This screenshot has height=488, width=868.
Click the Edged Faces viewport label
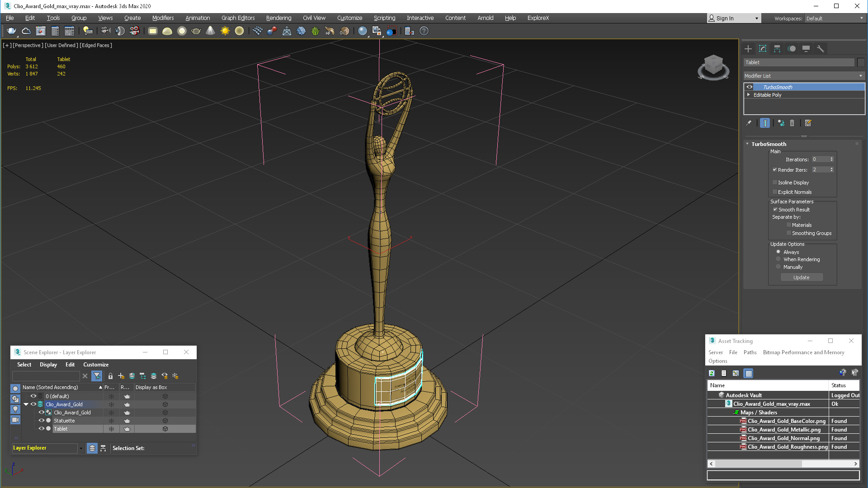[95, 45]
